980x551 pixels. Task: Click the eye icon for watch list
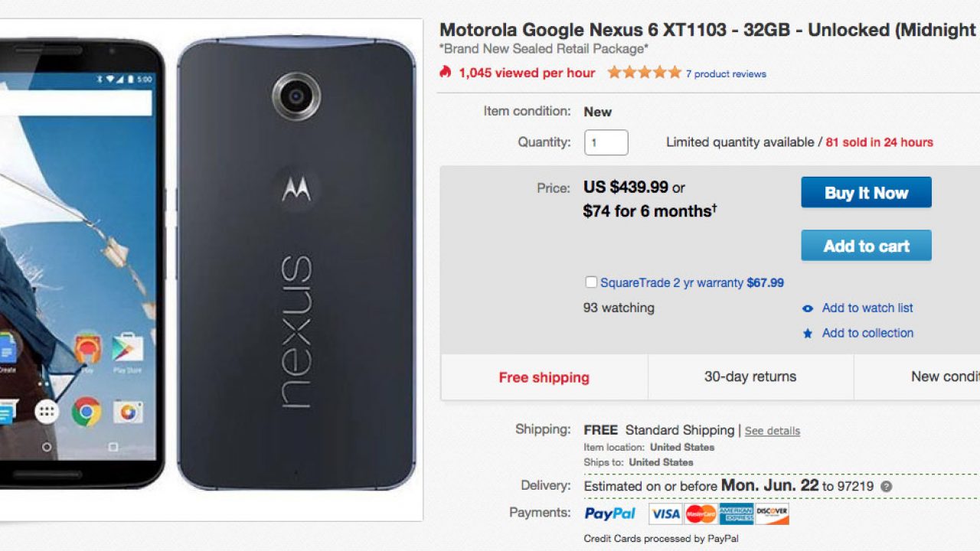point(808,308)
